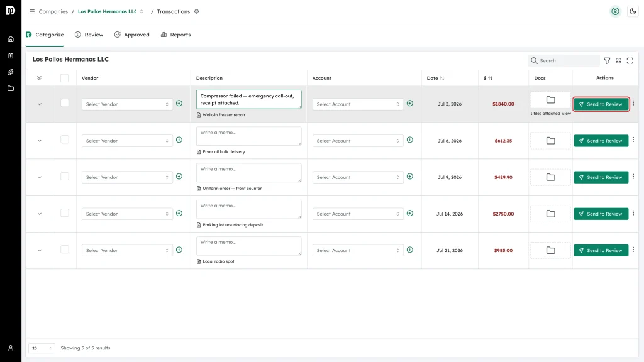
Task: Send the Local radio spot transaction to review
Action: pyautogui.click(x=601, y=250)
